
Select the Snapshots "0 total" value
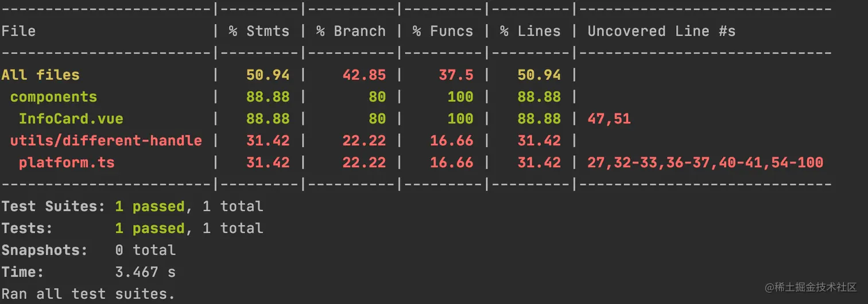[145, 250]
